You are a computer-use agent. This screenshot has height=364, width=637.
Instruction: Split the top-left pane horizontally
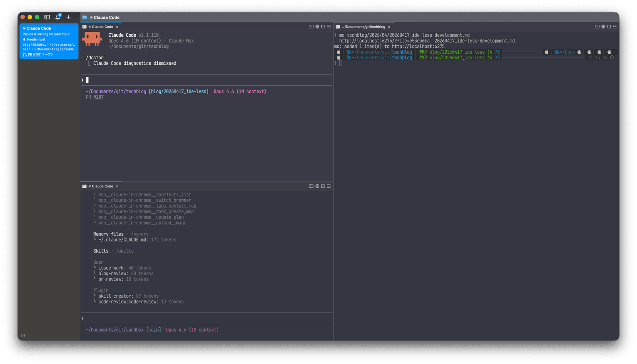pos(328,27)
